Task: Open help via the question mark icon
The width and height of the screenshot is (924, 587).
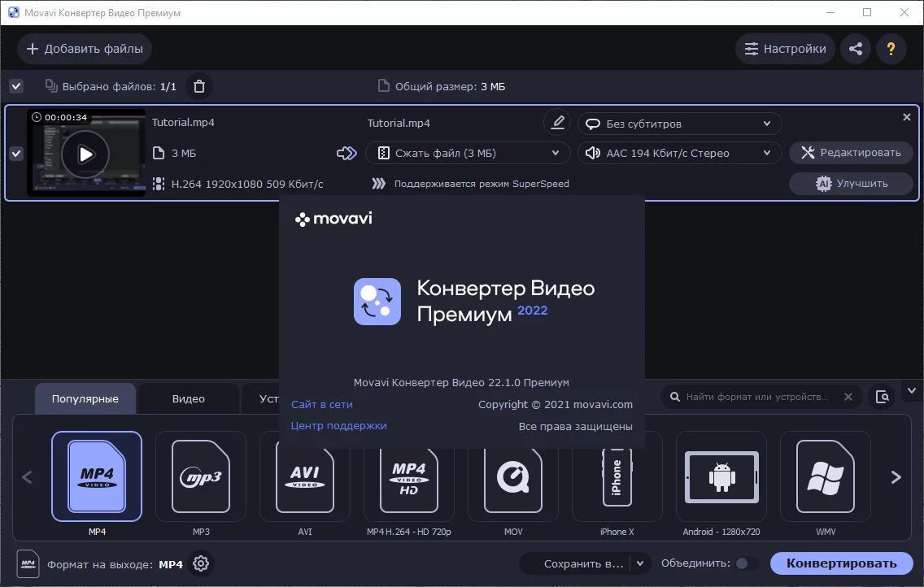Action: click(891, 49)
